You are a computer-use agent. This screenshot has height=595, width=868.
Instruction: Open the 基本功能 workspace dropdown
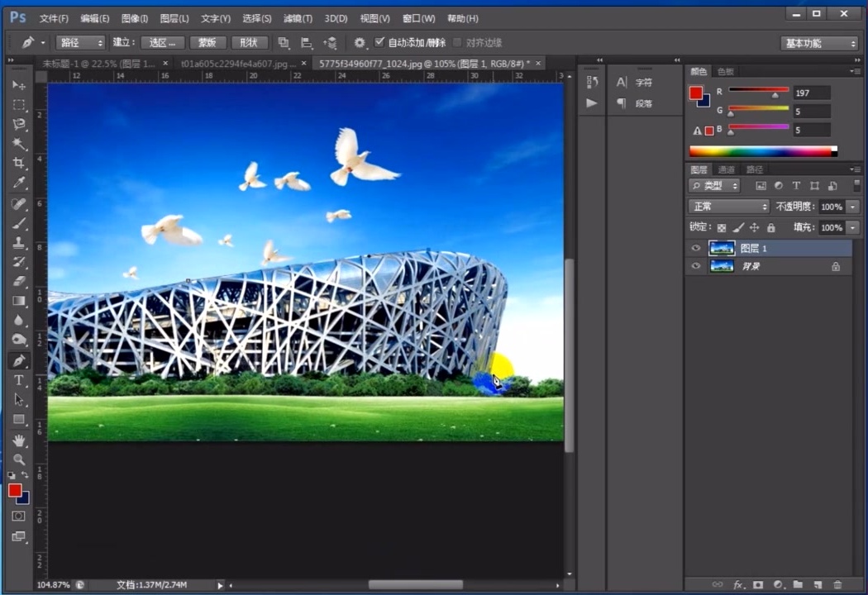click(x=818, y=43)
